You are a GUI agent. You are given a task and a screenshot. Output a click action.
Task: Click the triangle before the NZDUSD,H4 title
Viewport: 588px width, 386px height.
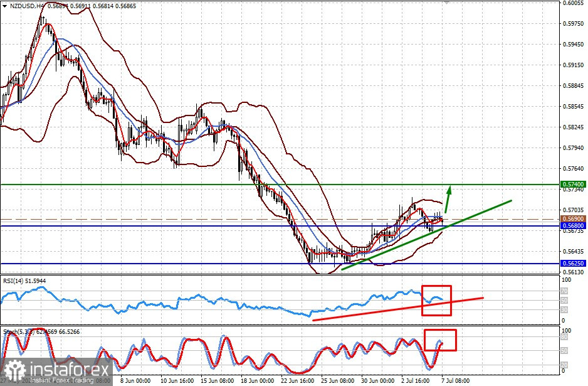click(x=4, y=6)
